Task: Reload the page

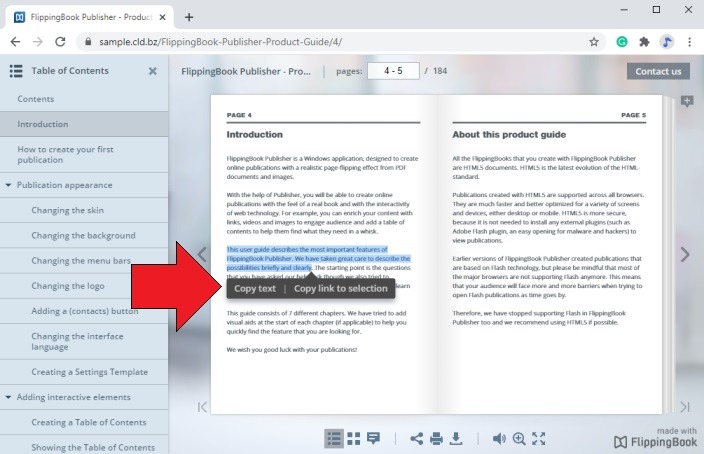Action: click(x=60, y=42)
